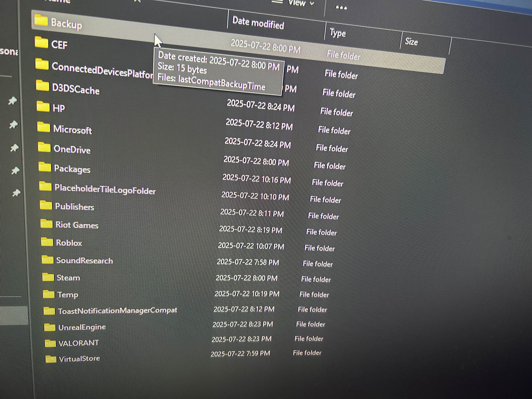Select the ConnectedDevicesPlatform folder icon
Viewport: 532px width, 399px height.
point(42,64)
